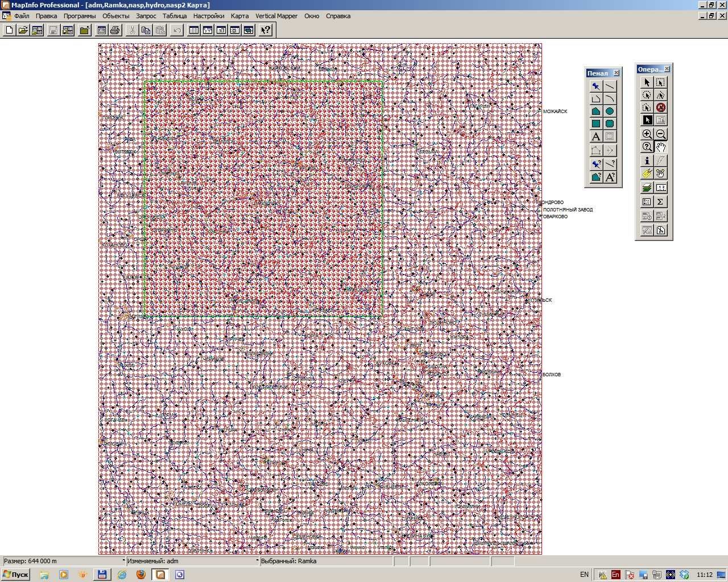The width and height of the screenshot is (728, 582).
Task: Open the Symbol Style pushpin-question icon
Action: 596,164
